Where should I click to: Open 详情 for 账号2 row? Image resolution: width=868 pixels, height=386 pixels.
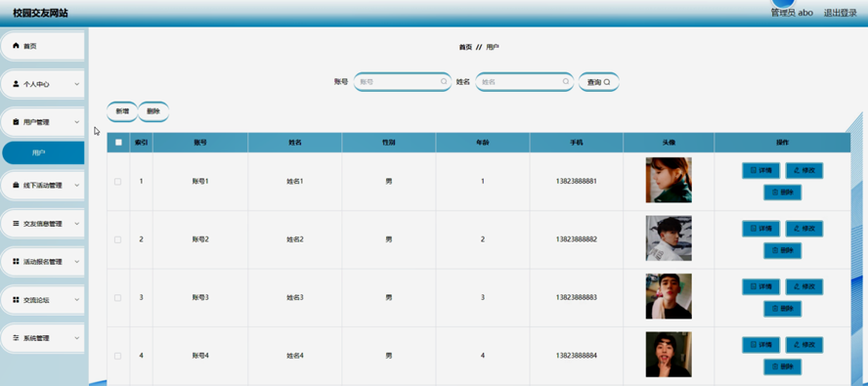[x=760, y=228]
